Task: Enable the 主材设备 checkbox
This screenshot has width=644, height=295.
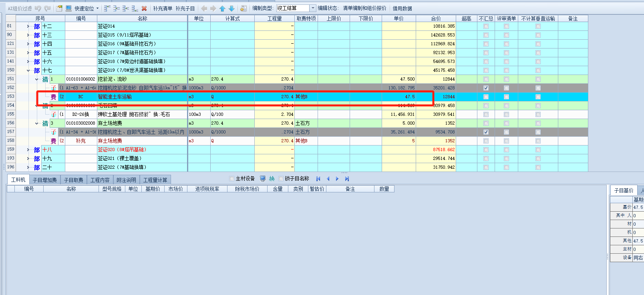Action: pyautogui.click(x=231, y=179)
